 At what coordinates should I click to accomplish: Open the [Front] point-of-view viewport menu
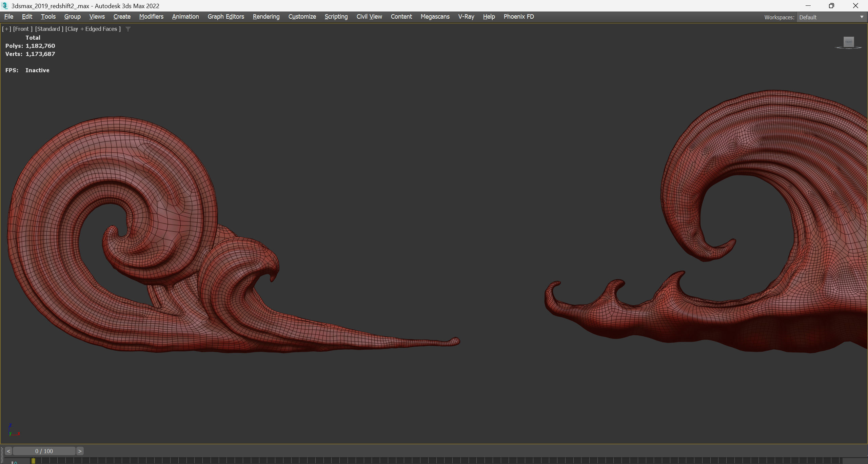point(23,29)
